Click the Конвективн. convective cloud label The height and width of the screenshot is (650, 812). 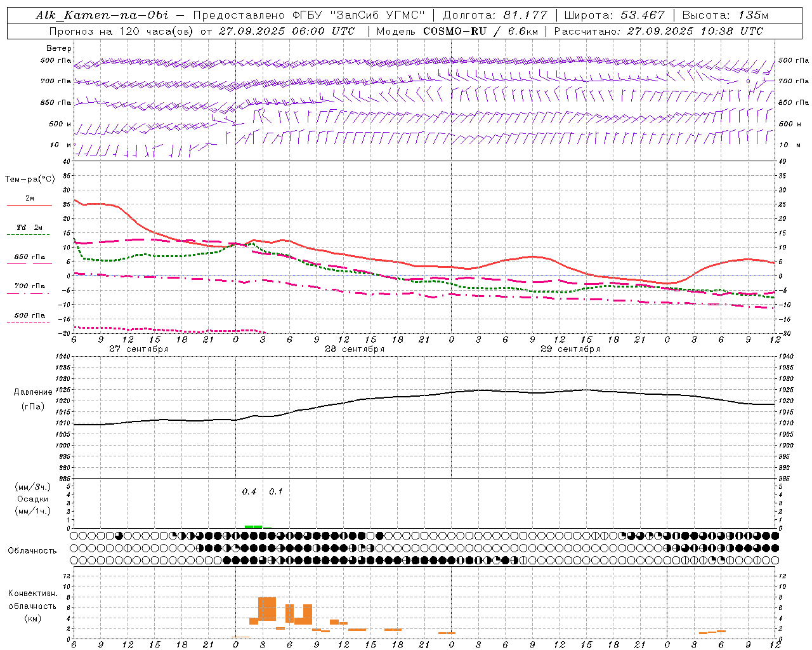point(32,594)
